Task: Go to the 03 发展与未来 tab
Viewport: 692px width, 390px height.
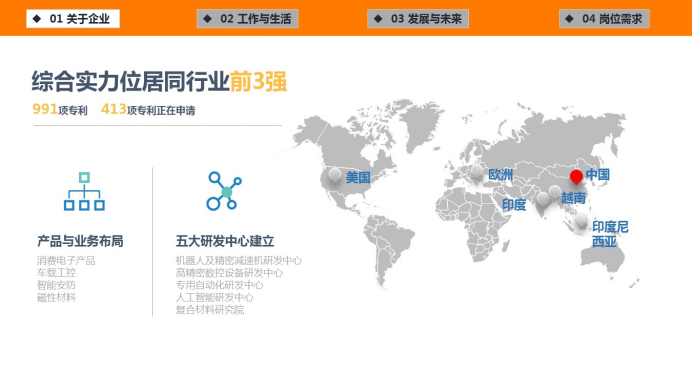Action: (x=418, y=19)
